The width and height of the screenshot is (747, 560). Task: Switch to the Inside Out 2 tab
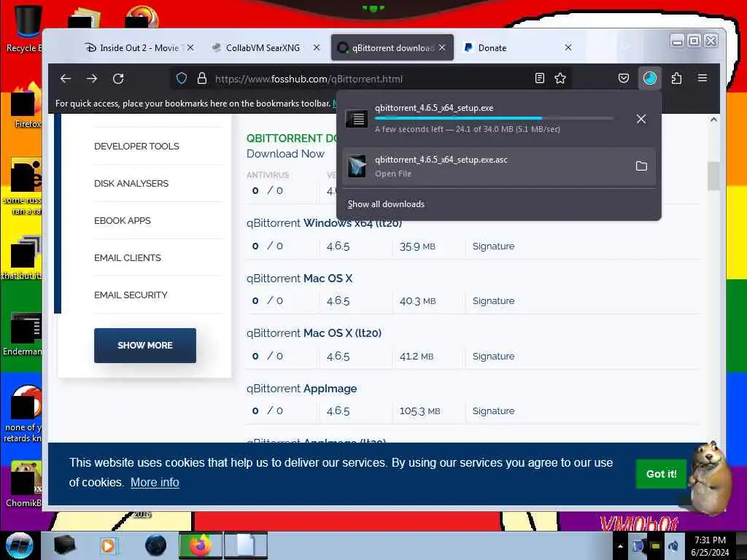coord(139,47)
